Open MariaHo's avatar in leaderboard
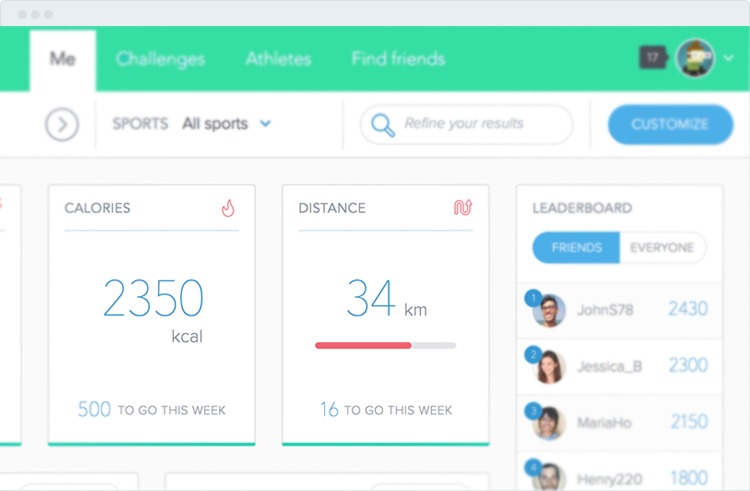The image size is (750, 491). (548, 422)
